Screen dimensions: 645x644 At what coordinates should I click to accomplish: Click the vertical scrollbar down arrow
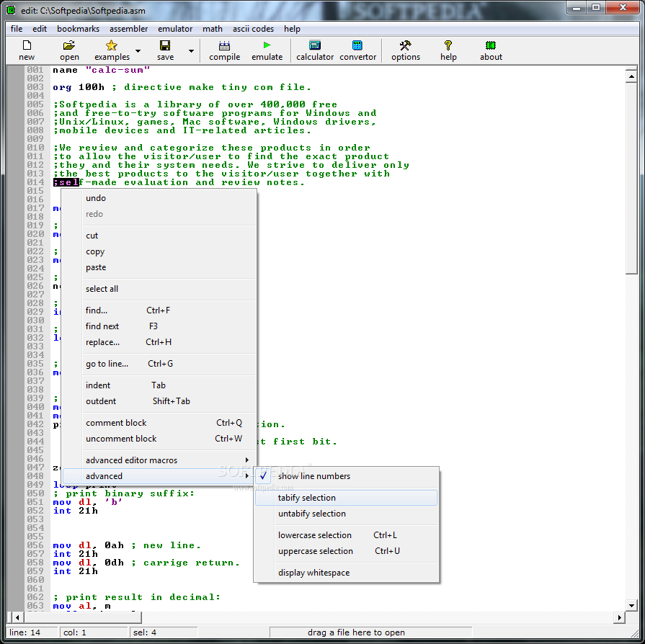pyautogui.click(x=631, y=605)
